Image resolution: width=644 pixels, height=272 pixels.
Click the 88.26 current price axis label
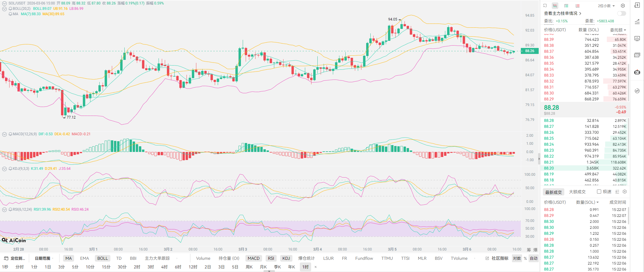[x=529, y=51]
